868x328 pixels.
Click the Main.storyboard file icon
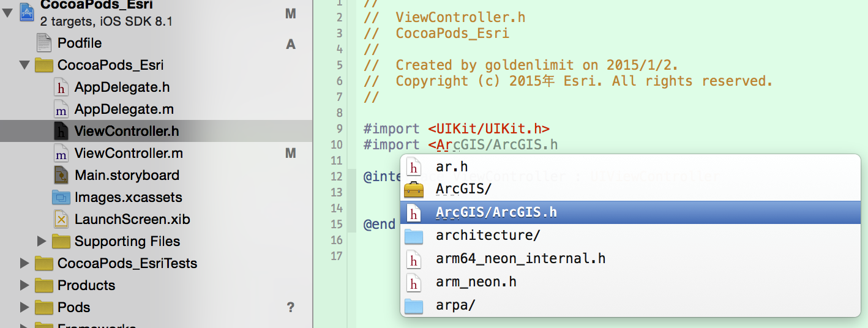click(x=61, y=176)
